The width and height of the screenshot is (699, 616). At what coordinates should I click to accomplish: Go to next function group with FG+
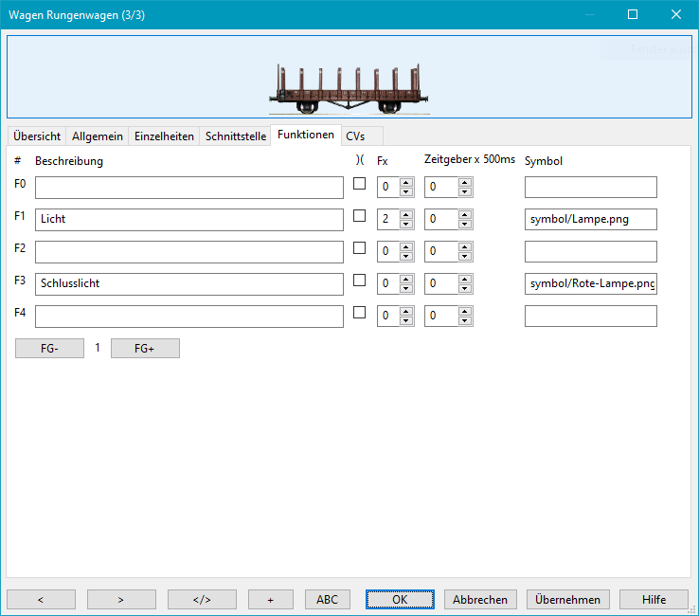(x=145, y=348)
